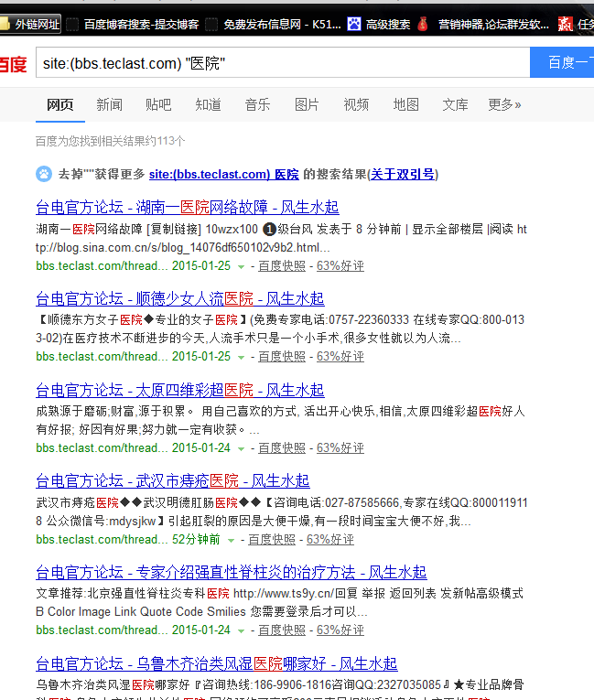
Task: Open 百度快照 for 太原四维彩超医院 result
Action: coord(282,448)
